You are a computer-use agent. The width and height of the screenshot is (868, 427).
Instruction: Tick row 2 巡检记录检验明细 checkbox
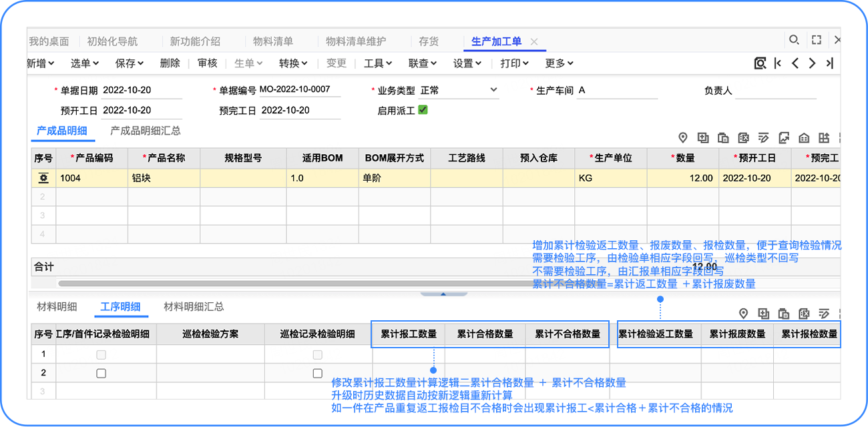pyautogui.click(x=318, y=374)
